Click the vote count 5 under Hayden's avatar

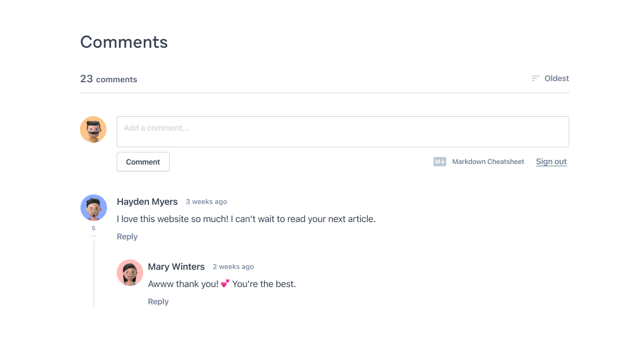(94, 228)
